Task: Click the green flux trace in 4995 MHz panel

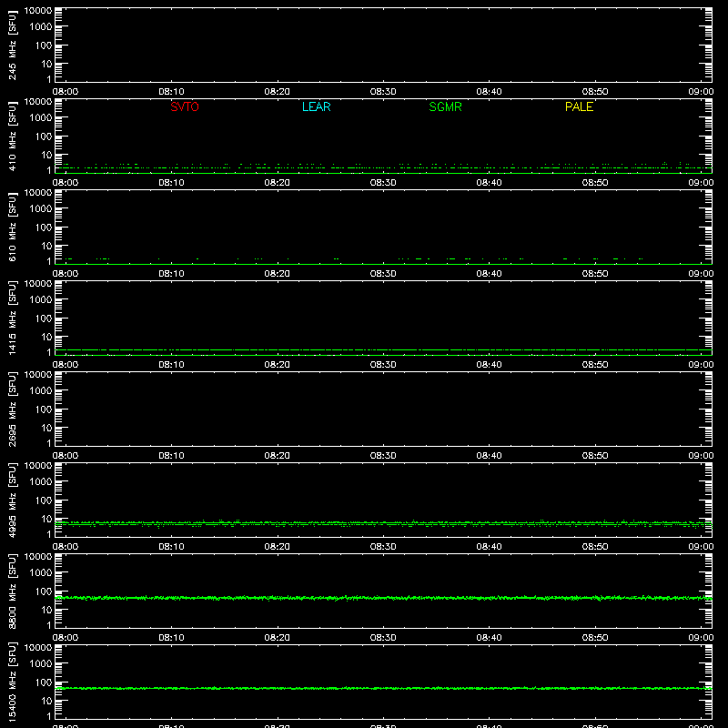Action: pyautogui.click(x=383, y=524)
